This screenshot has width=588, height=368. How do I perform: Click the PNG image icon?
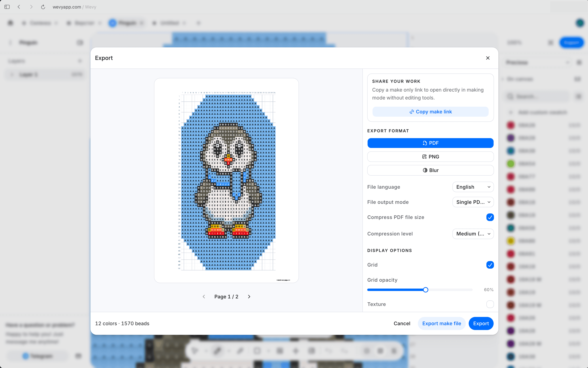[x=424, y=157]
